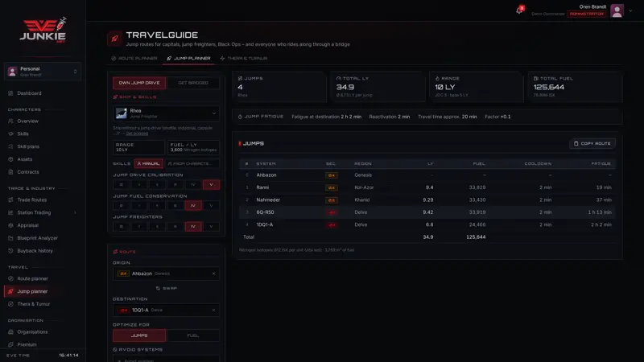The height and width of the screenshot is (362, 644).
Task: Open the Thera & Turnur tab
Action: [x=244, y=58]
